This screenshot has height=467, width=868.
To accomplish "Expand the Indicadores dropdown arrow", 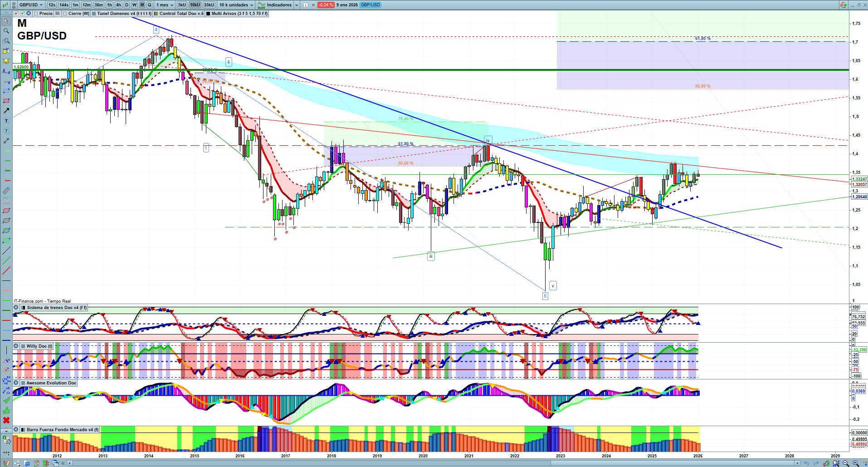I will pos(297,5).
